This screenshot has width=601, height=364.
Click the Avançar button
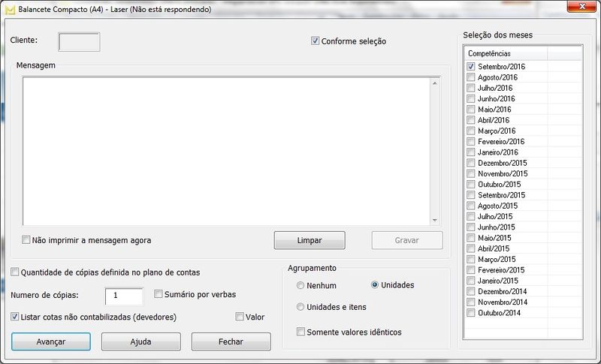[x=51, y=341]
